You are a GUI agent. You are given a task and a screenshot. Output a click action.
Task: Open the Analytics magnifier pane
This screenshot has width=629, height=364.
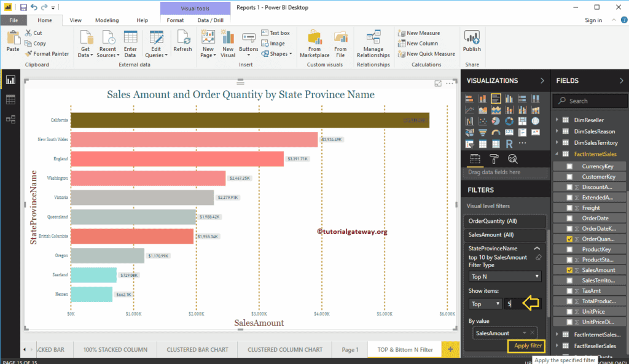(512, 160)
